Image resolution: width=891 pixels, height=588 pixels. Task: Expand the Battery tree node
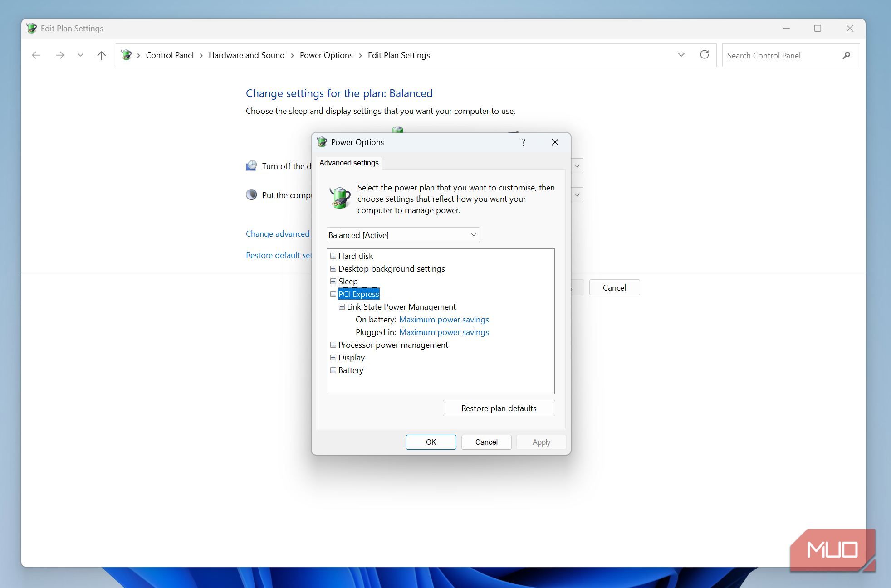pos(333,370)
